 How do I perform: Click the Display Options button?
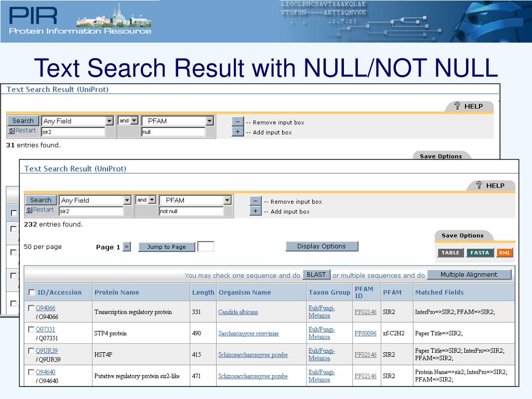pyautogui.click(x=322, y=246)
